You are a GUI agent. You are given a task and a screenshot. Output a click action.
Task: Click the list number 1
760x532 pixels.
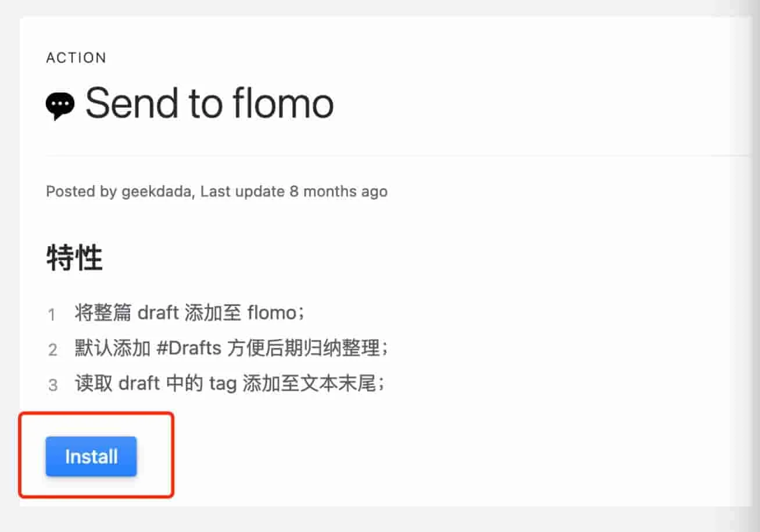(x=52, y=315)
